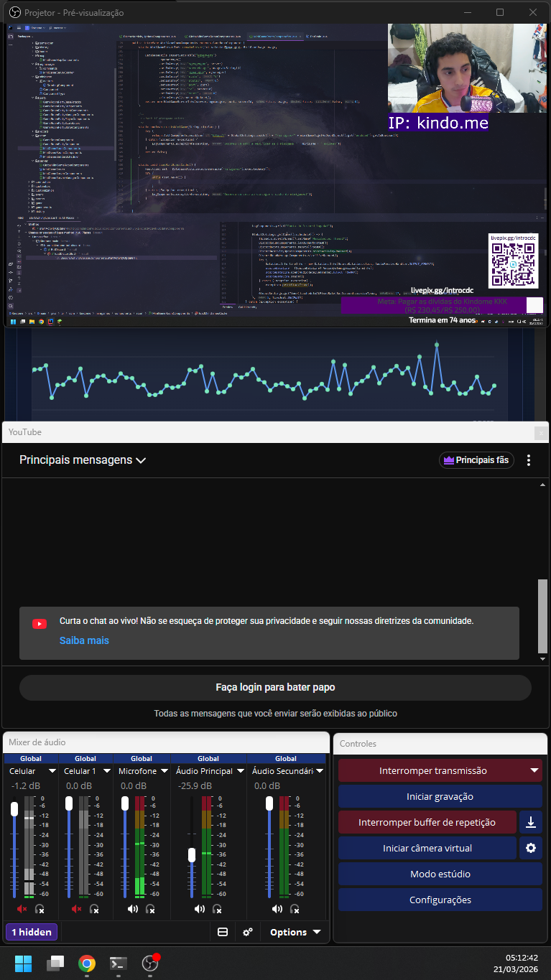
Task: Open Principais fãs crown button
Action: coord(476,460)
